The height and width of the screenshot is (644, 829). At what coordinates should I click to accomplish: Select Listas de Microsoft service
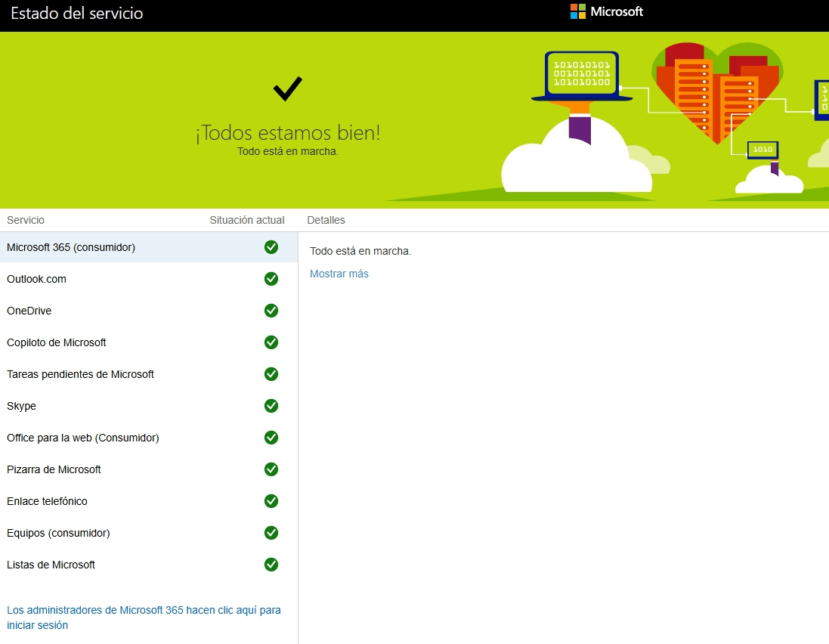pos(149,564)
